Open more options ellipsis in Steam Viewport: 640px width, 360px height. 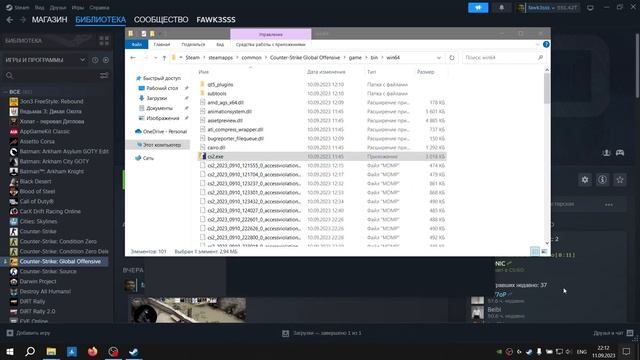[x=609, y=204]
